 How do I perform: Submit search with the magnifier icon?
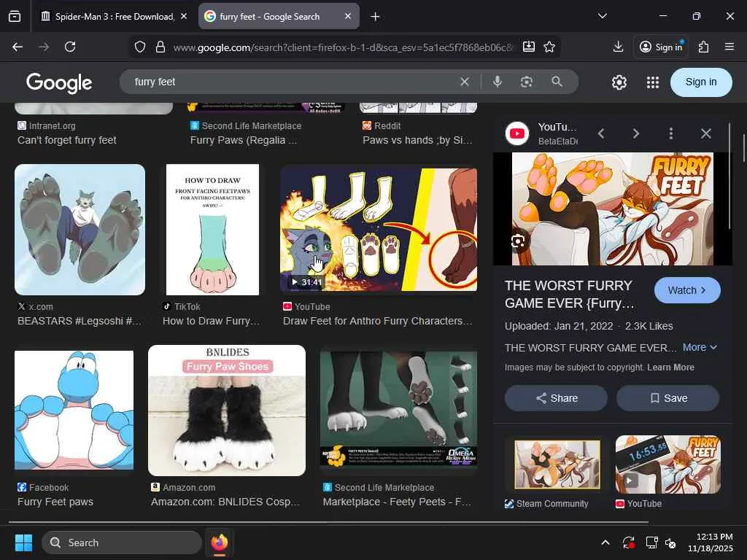point(557,82)
